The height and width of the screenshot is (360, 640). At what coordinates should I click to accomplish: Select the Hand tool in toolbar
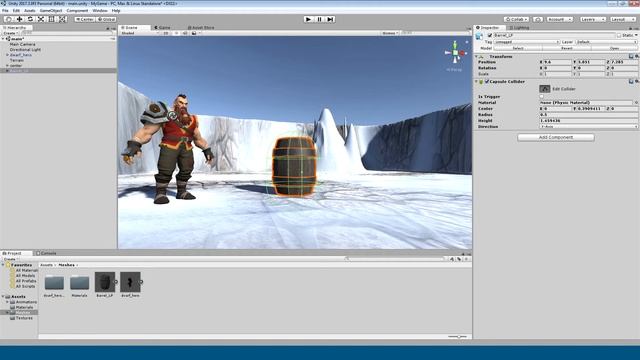(x=9, y=19)
